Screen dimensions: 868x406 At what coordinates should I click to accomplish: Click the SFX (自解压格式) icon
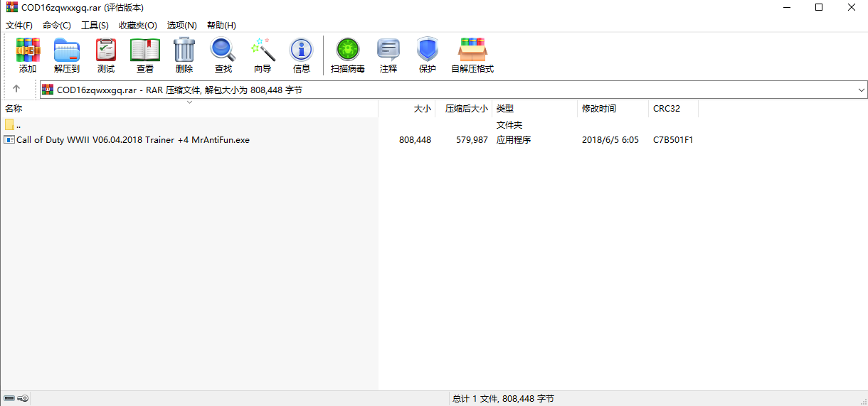tap(472, 55)
